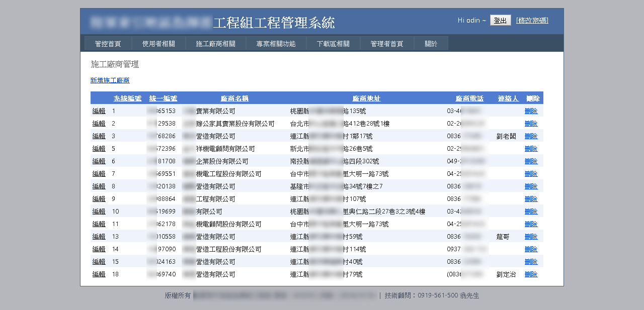644x310 pixels.
Task: Sort by 廠商名稱 column header
Action: 234,98
